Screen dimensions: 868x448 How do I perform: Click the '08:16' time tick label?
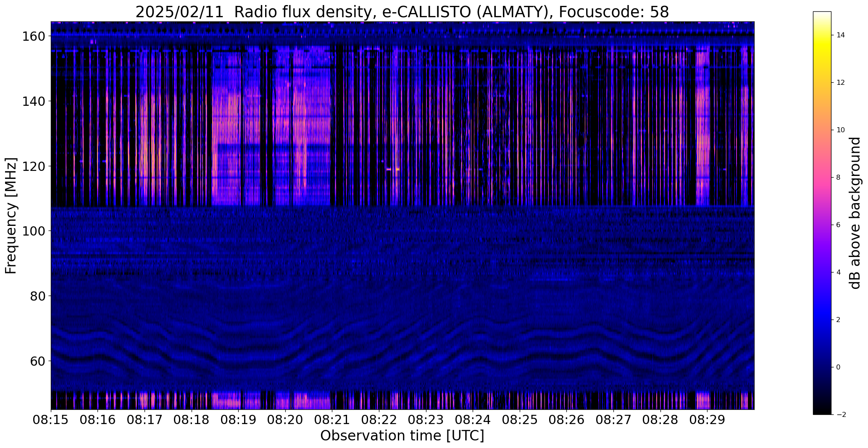tap(97, 420)
